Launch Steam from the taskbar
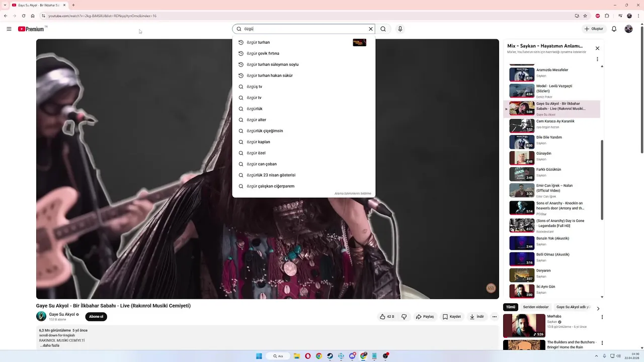The width and height of the screenshot is (644, 362). click(330, 356)
